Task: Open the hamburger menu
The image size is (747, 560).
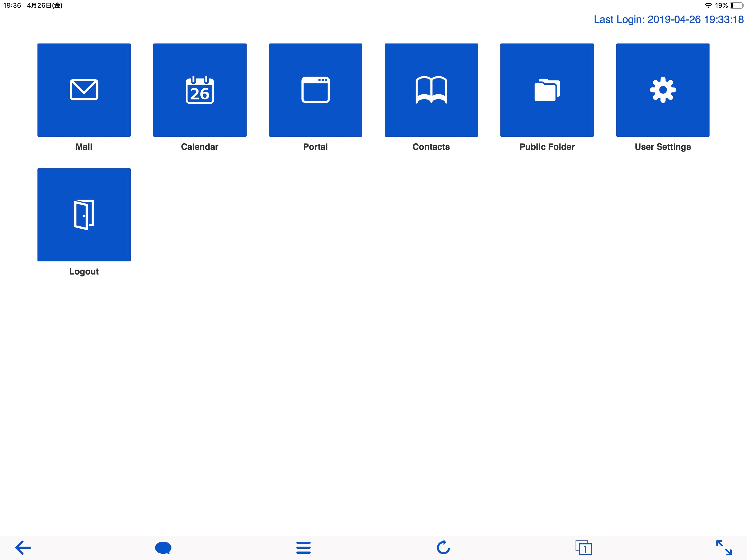Action: [x=303, y=547]
